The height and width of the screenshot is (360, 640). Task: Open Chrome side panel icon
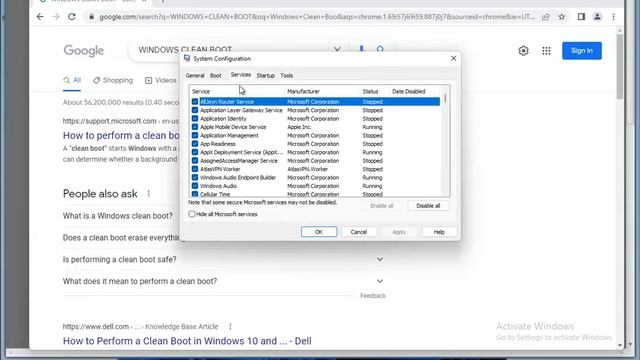tap(581, 17)
